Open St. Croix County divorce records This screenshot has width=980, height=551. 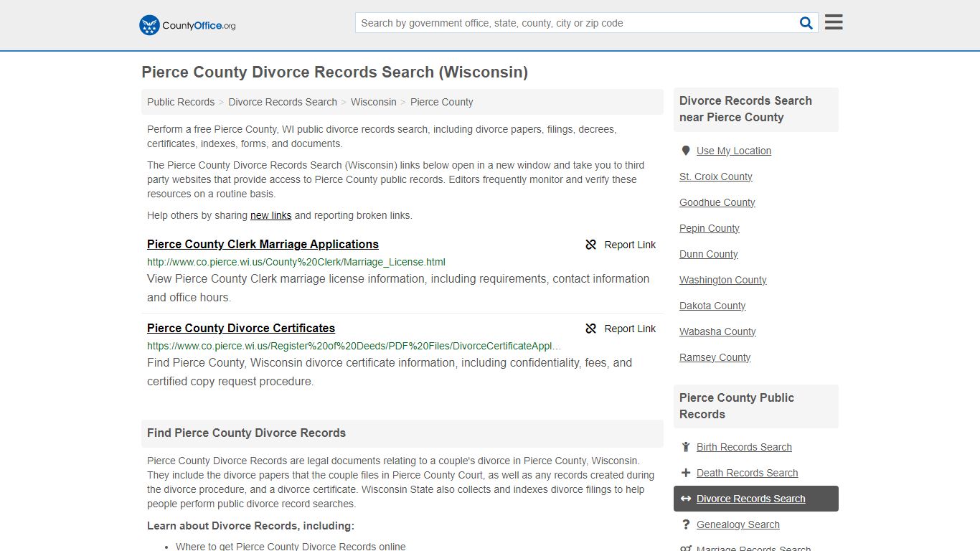pos(716,176)
